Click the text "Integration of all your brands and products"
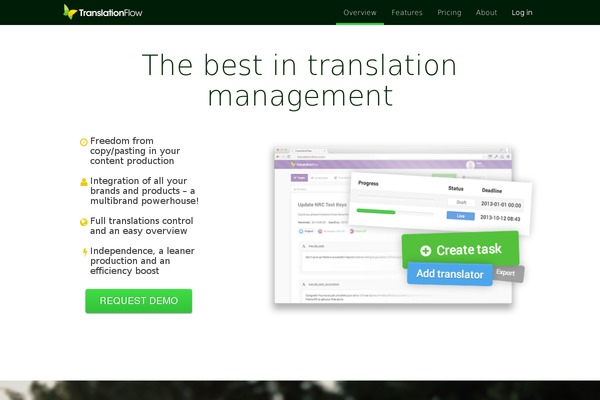The height and width of the screenshot is (400, 600). pyautogui.click(x=142, y=186)
